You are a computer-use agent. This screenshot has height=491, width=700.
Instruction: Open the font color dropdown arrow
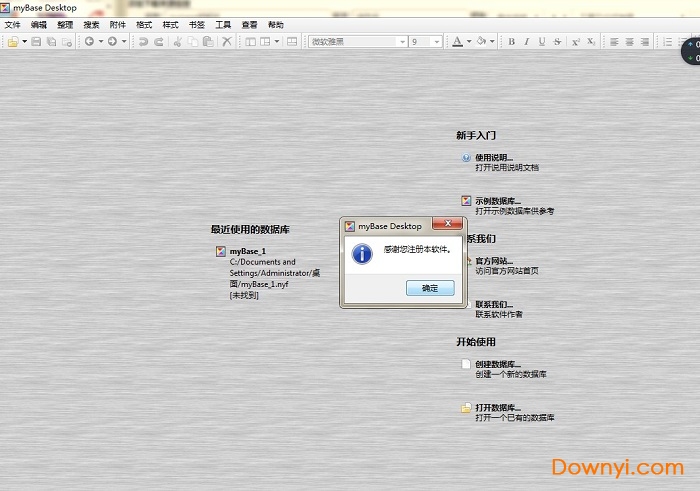pyautogui.click(x=469, y=42)
